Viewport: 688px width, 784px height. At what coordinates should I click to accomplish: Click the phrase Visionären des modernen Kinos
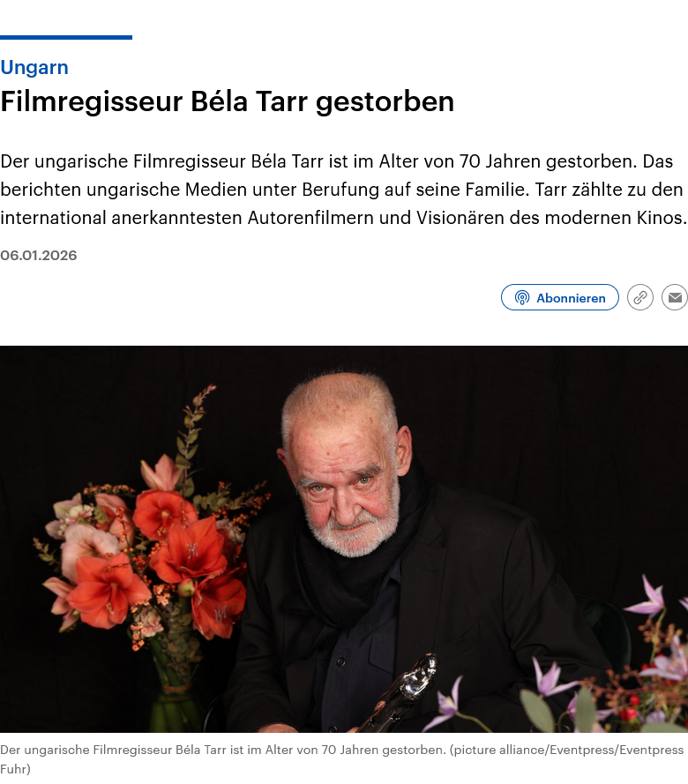(551, 218)
